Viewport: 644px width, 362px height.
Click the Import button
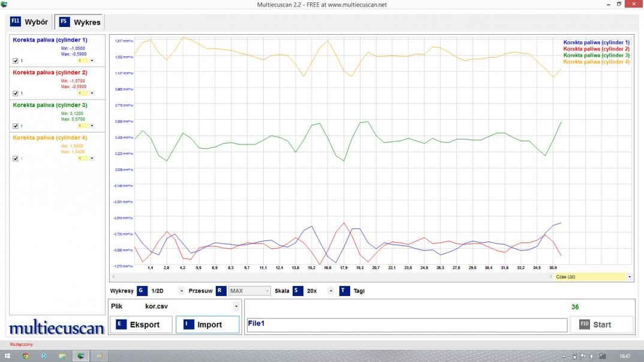click(x=207, y=324)
